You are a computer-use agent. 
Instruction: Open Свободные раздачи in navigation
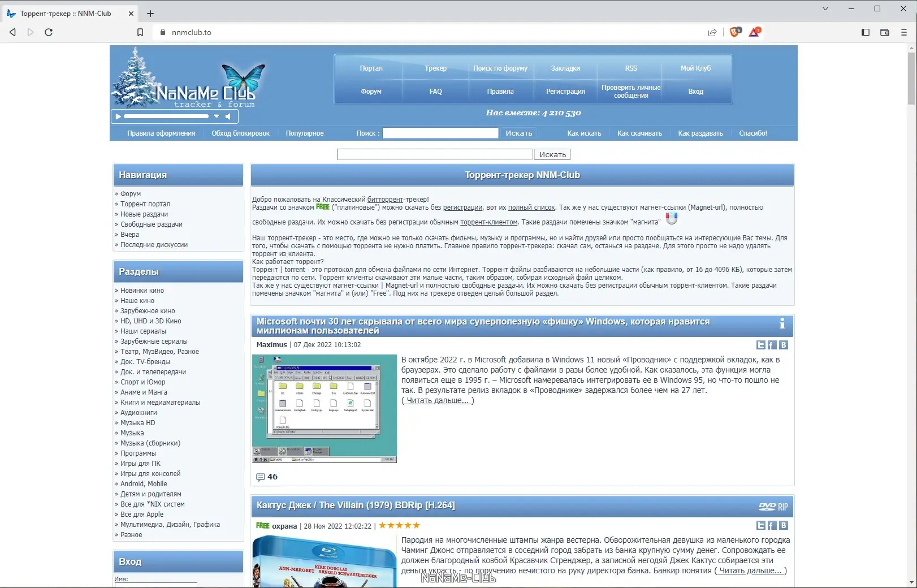click(152, 224)
